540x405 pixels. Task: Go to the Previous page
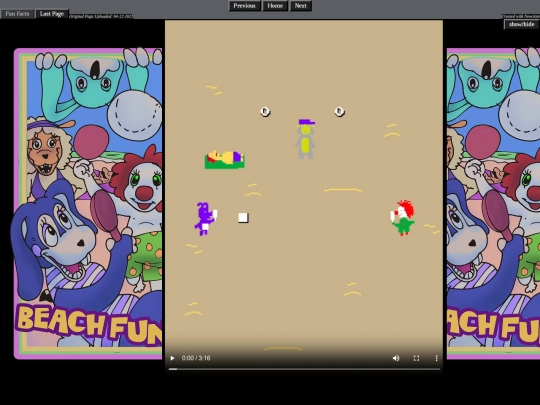(x=245, y=6)
